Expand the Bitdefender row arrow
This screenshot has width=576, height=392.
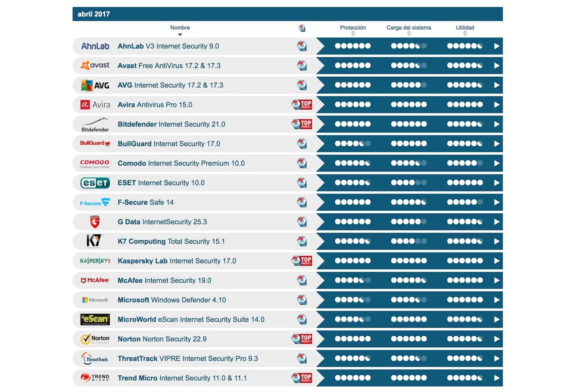(497, 124)
